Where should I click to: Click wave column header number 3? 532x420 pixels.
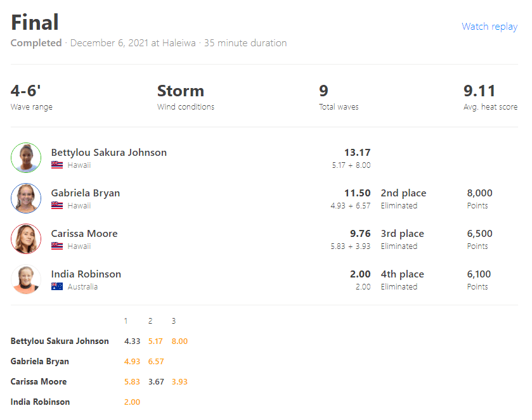[x=174, y=321]
